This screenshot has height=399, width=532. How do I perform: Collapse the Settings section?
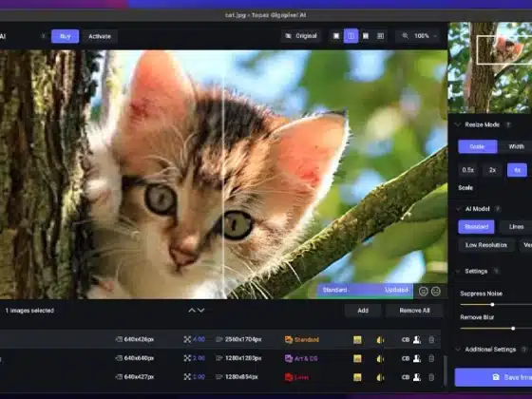point(458,272)
